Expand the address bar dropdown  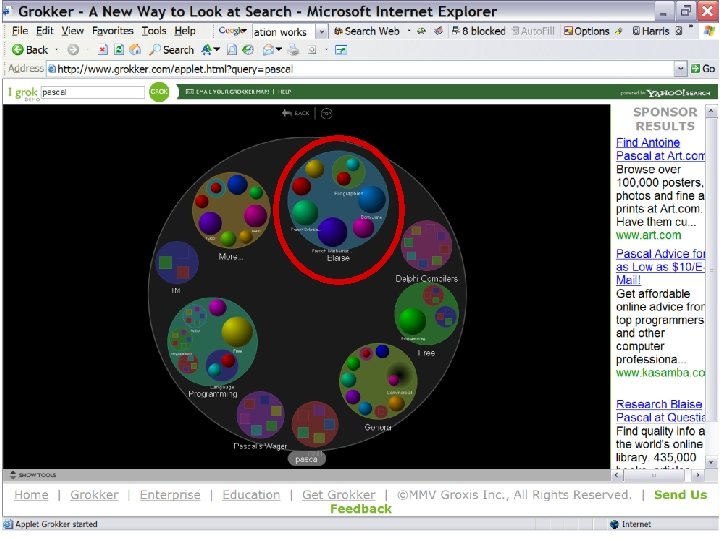680,69
